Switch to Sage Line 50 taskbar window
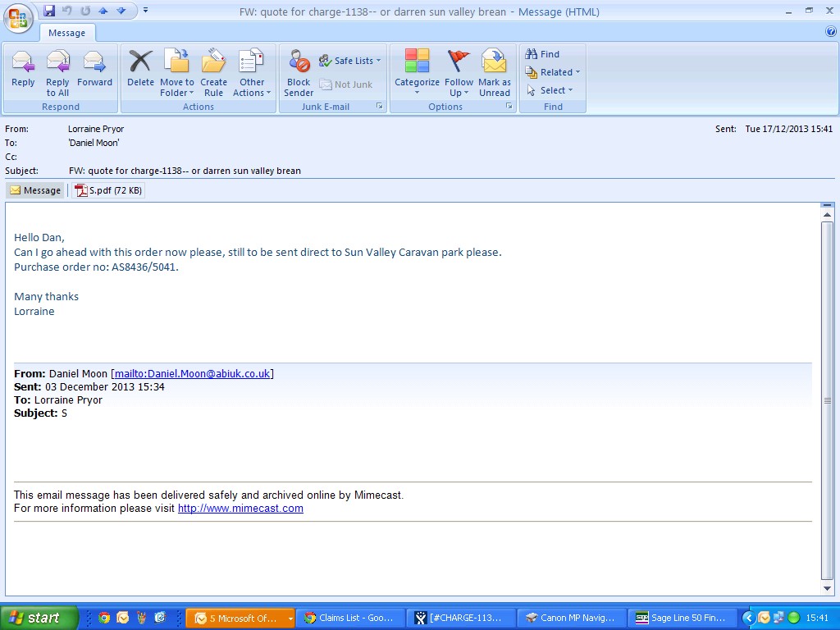This screenshot has width=840, height=630. click(x=682, y=618)
